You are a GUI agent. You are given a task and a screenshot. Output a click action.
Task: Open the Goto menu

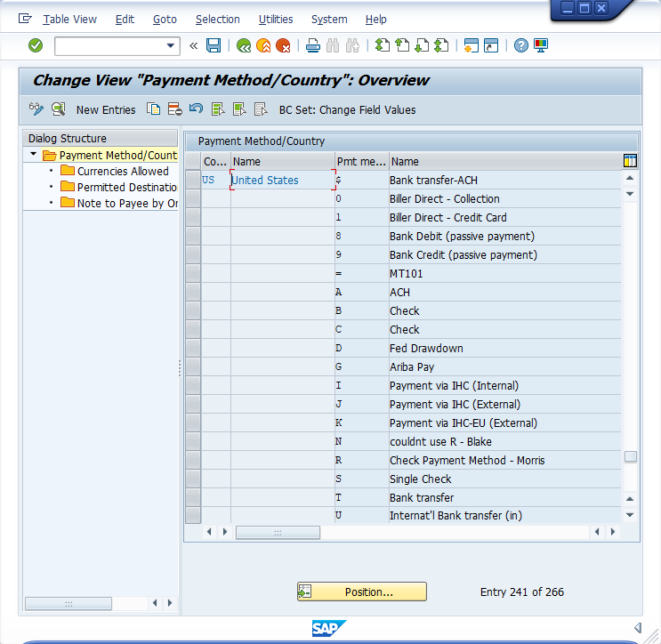pyautogui.click(x=165, y=19)
